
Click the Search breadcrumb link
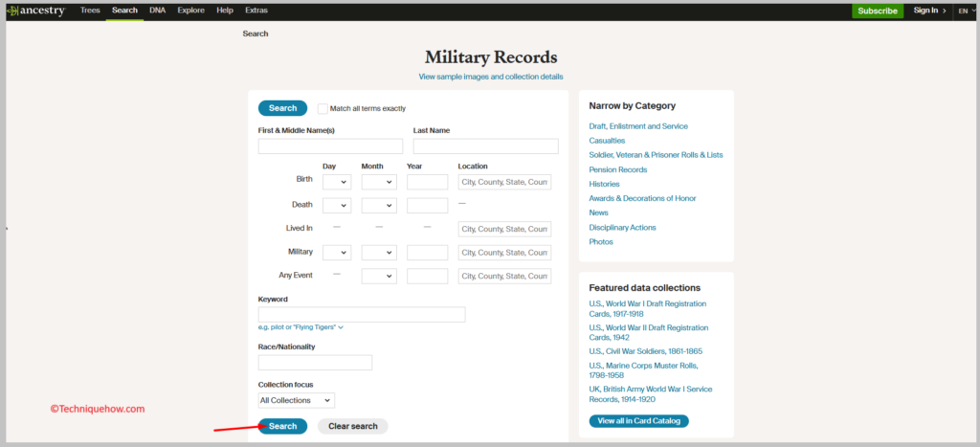pyautogui.click(x=256, y=34)
